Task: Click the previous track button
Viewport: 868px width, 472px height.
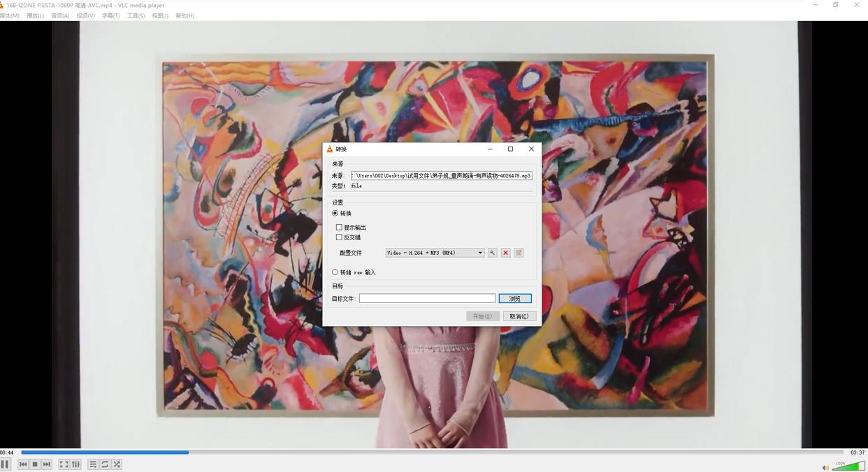Action: (x=23, y=464)
